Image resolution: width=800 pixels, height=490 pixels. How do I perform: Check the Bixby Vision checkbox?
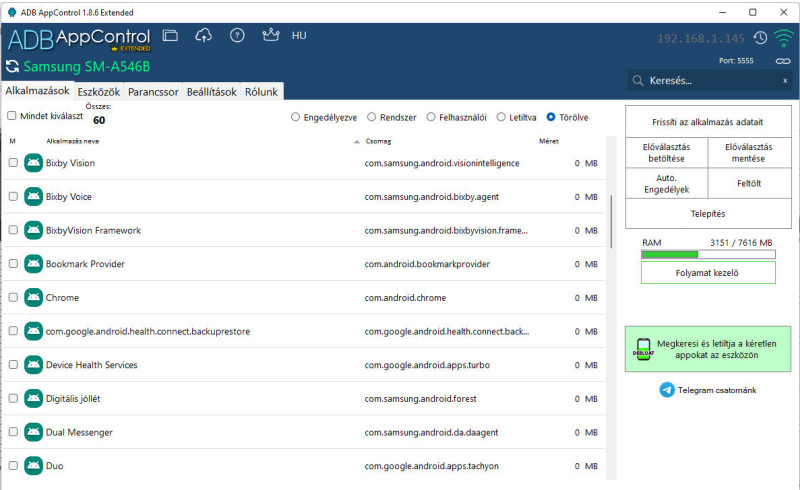click(13, 163)
